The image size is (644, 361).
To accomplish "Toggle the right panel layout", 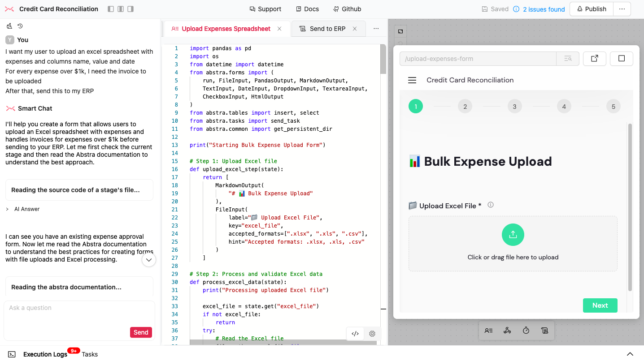I will tap(131, 9).
